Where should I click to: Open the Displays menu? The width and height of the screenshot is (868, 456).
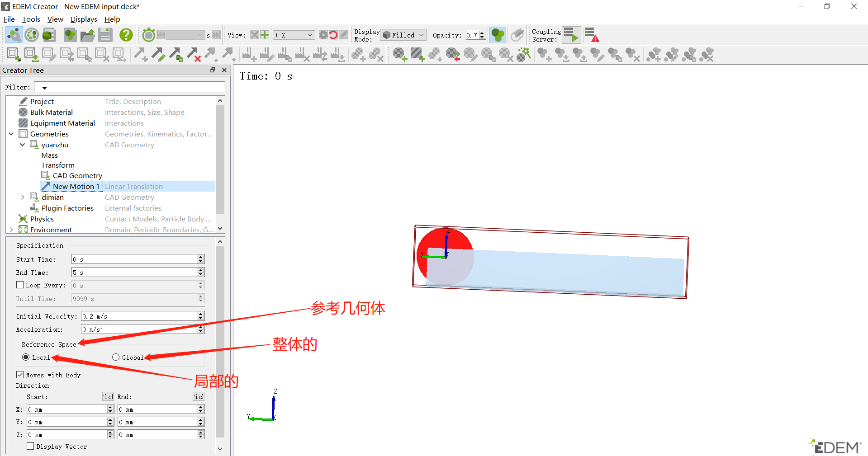click(83, 19)
